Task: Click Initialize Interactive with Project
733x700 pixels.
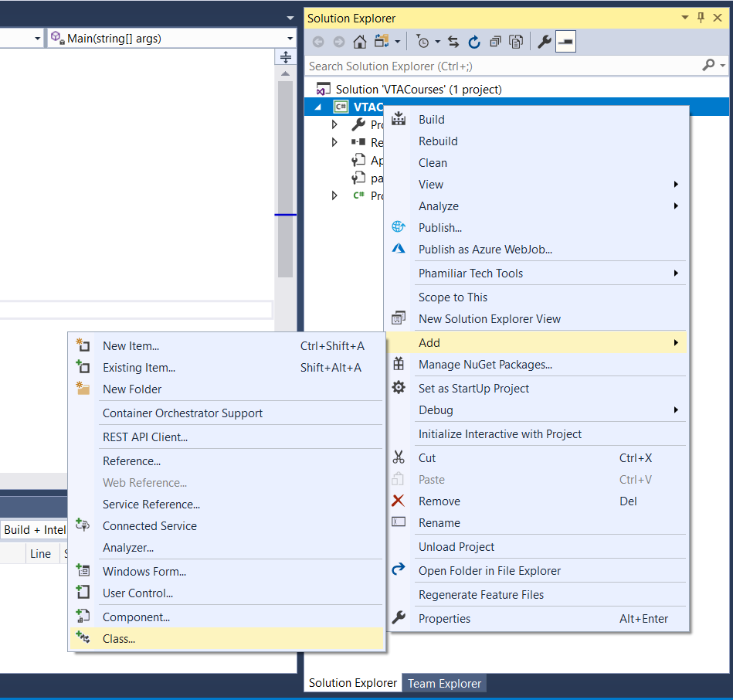Action: pyautogui.click(x=537, y=434)
